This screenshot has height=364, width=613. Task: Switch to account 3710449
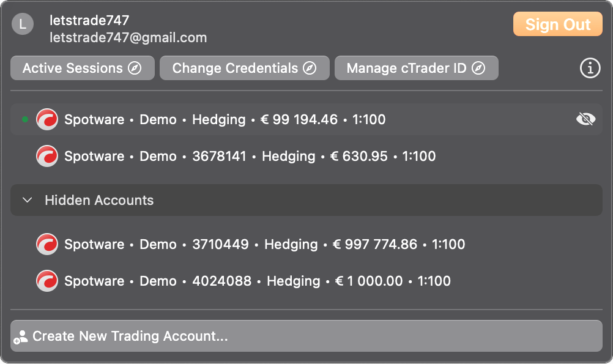pyautogui.click(x=306, y=244)
